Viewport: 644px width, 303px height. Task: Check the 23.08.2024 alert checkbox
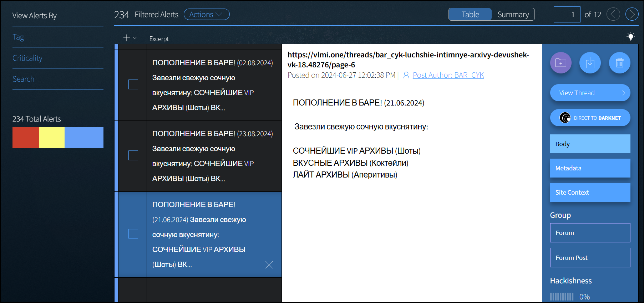pos(133,155)
